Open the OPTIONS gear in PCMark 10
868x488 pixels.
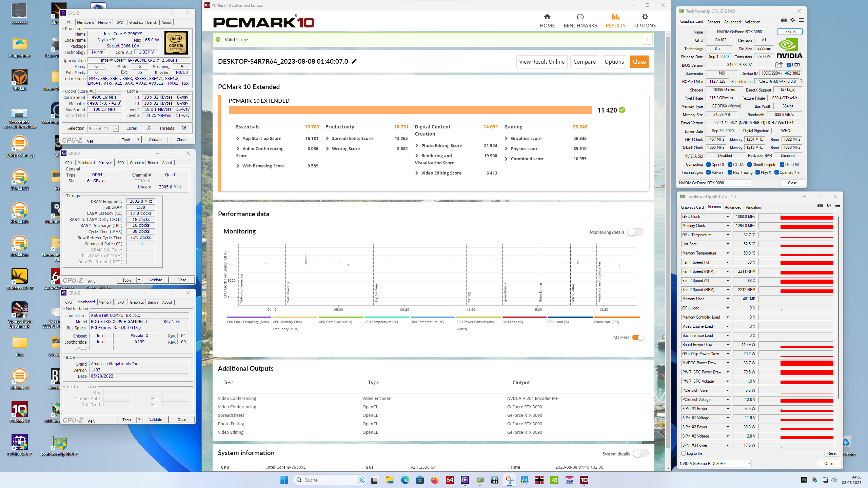coord(645,21)
